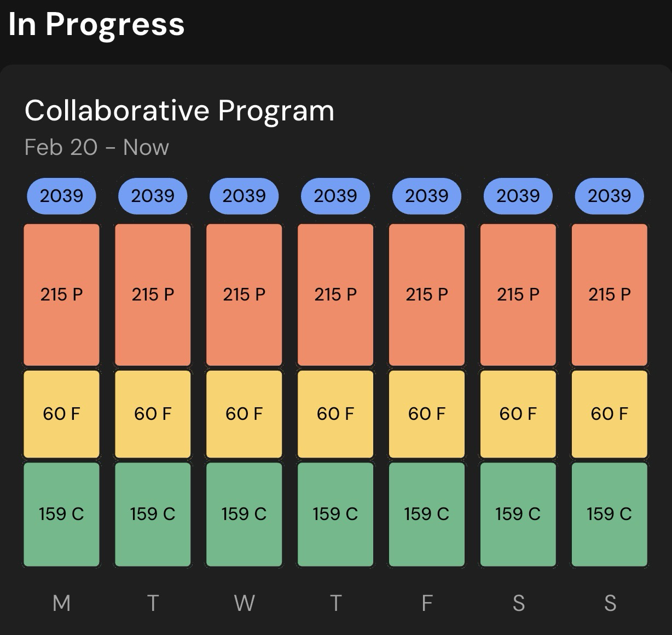Click Tuesday's green 159 C block
672x635 pixels.
[153, 514]
